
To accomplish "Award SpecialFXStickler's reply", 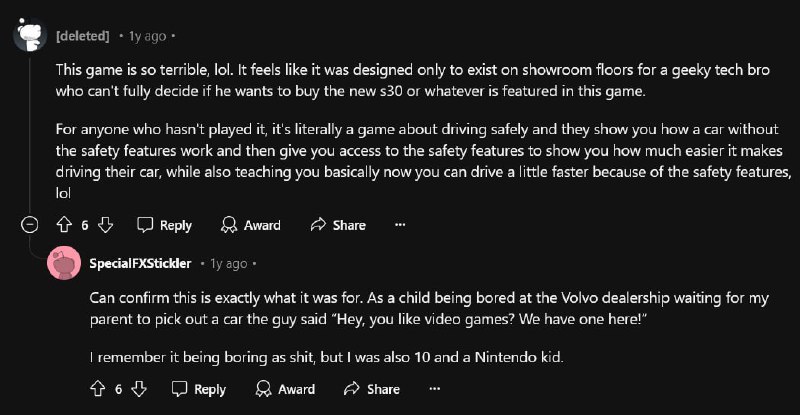I will click(x=285, y=389).
